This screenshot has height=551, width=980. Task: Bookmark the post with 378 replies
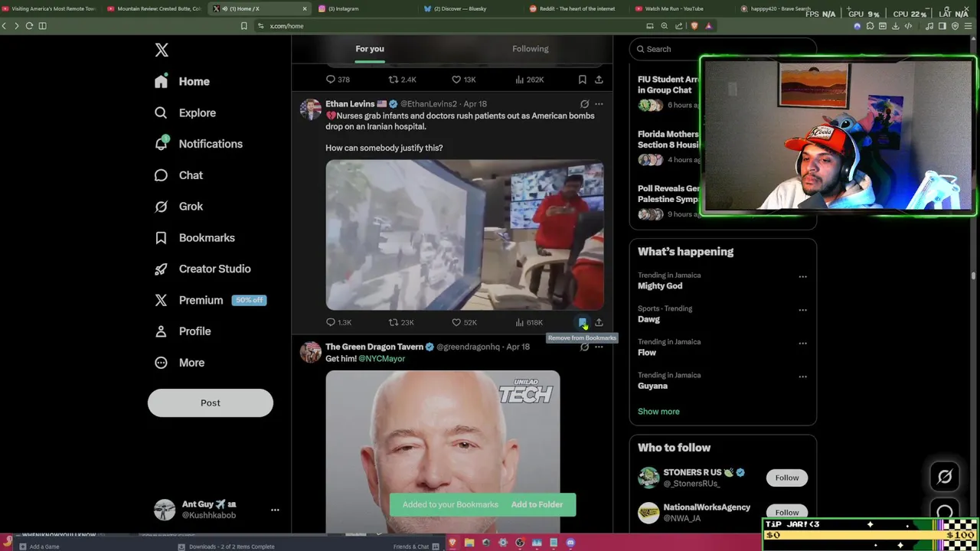[582, 80]
